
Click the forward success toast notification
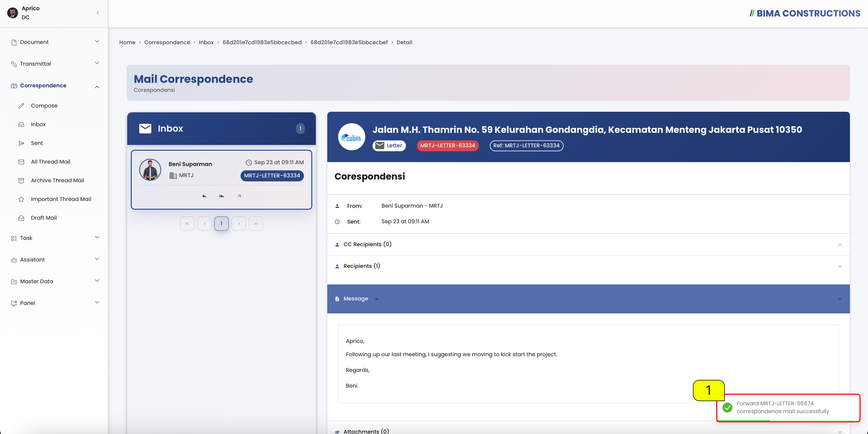788,407
